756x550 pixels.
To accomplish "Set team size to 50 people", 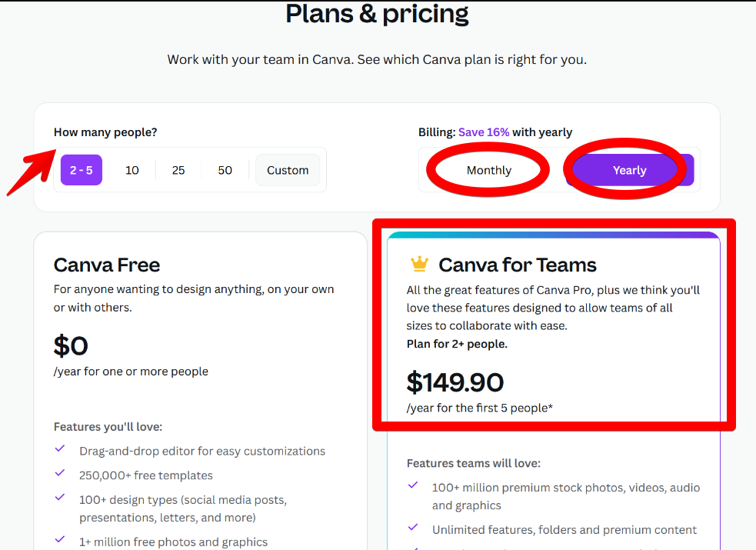I will coord(225,170).
